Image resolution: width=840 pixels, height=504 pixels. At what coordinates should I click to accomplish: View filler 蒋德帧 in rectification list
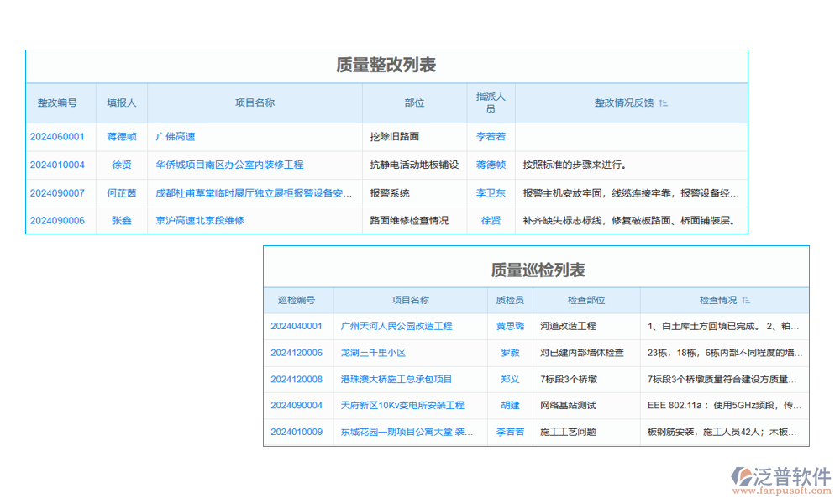click(x=121, y=137)
